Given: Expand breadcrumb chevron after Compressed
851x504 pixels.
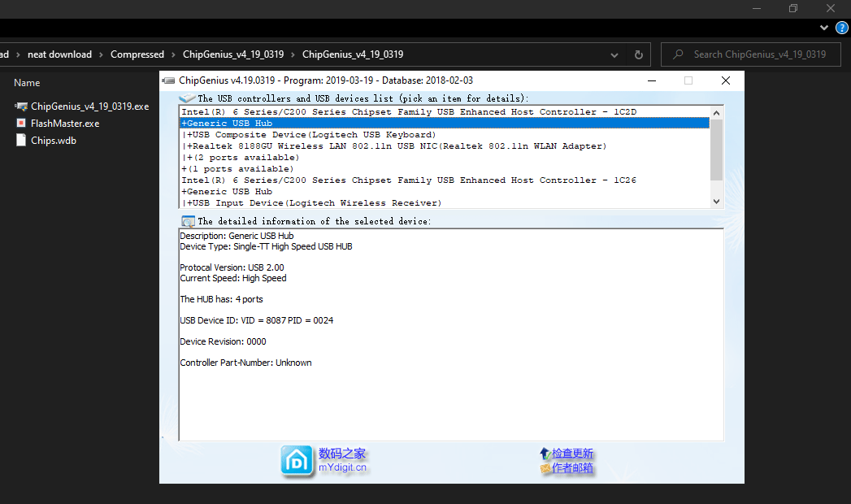Looking at the screenshot, I should 173,54.
